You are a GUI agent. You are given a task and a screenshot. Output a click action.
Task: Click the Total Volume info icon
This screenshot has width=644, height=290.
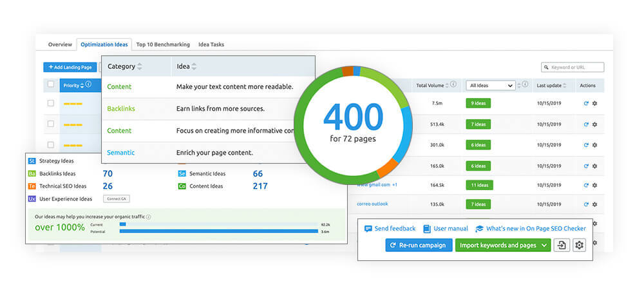pos(453,84)
